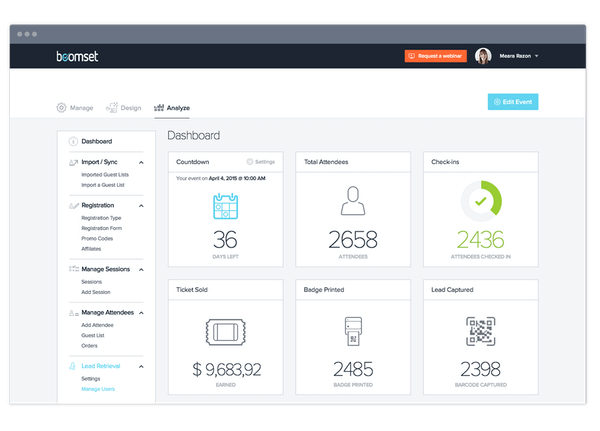The height and width of the screenshot is (431, 600).
Task: Click the blue calendar icon
Action: tap(225, 206)
